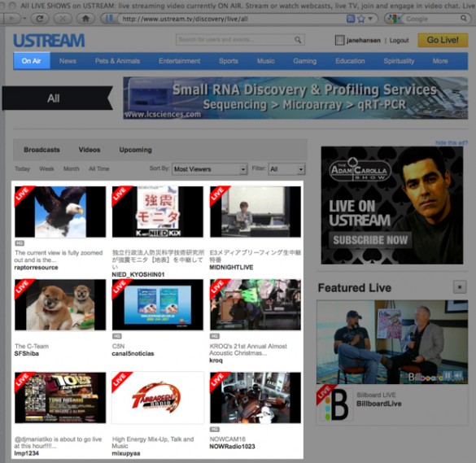The height and width of the screenshot is (463, 476).
Task: Open the janehansen profile link
Action: pyautogui.click(x=364, y=41)
